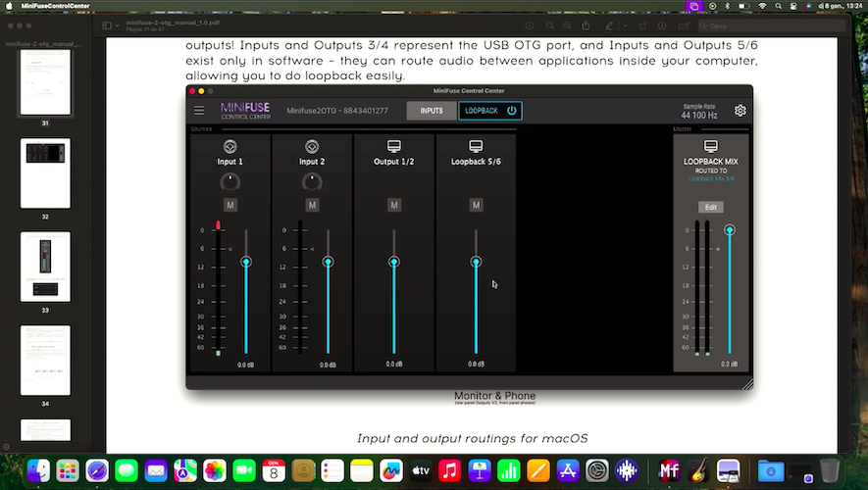
Task: Click the Loopback Mix master monitor icon
Action: (x=711, y=146)
